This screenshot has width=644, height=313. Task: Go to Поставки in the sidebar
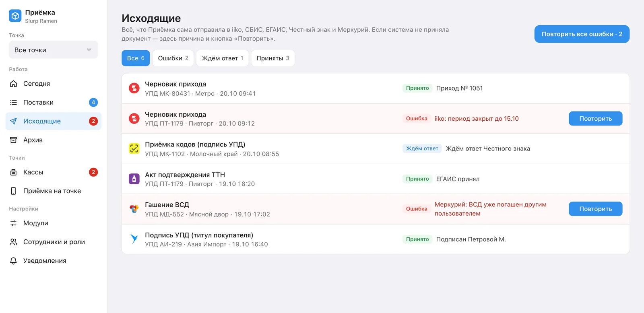pos(53,102)
